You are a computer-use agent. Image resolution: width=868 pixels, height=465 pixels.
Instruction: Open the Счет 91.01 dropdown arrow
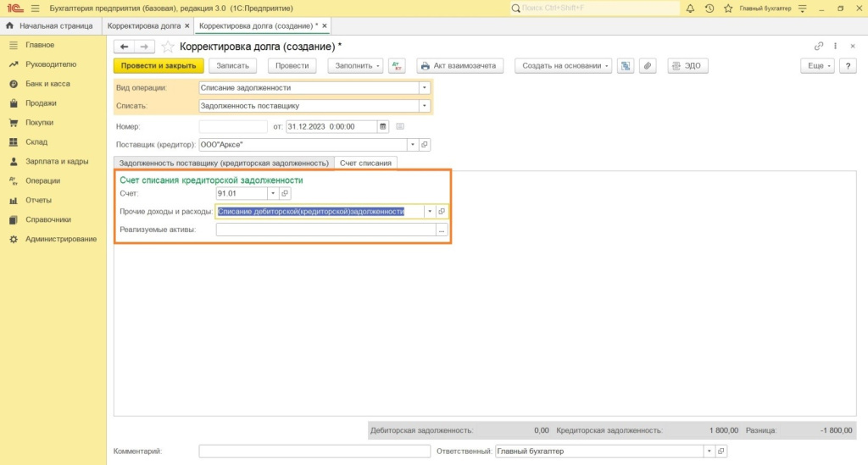(x=272, y=193)
